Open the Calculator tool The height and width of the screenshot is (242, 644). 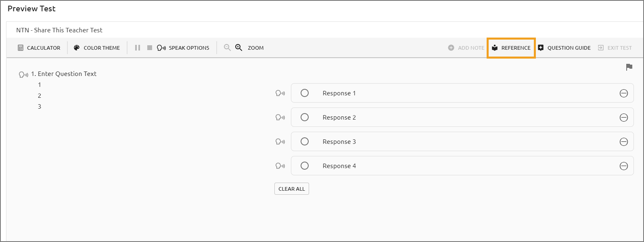[x=39, y=48]
